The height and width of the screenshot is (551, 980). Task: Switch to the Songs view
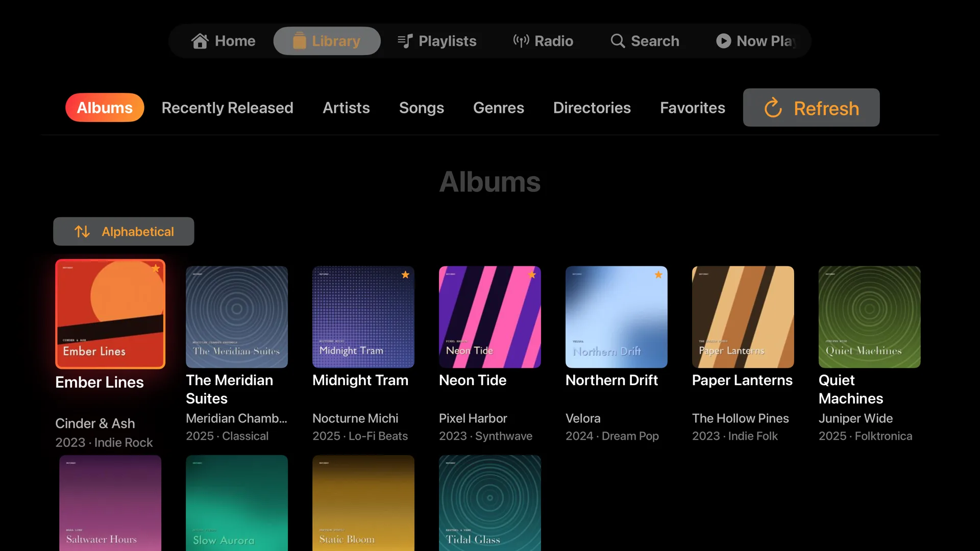[421, 108]
